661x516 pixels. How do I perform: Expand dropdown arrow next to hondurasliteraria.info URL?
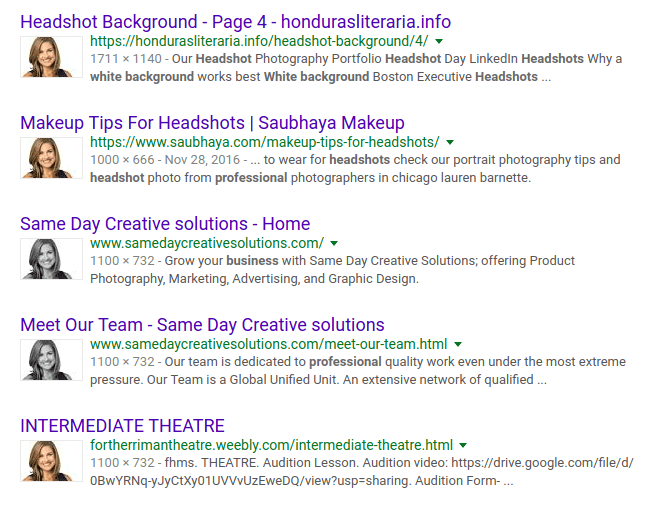click(x=439, y=41)
